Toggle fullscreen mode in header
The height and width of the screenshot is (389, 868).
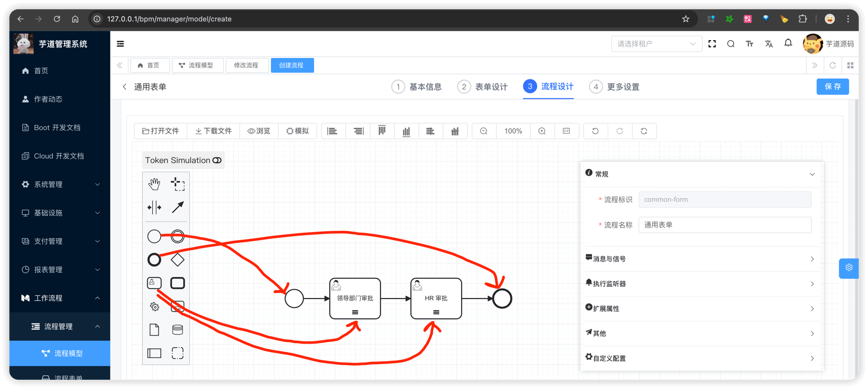[712, 44]
